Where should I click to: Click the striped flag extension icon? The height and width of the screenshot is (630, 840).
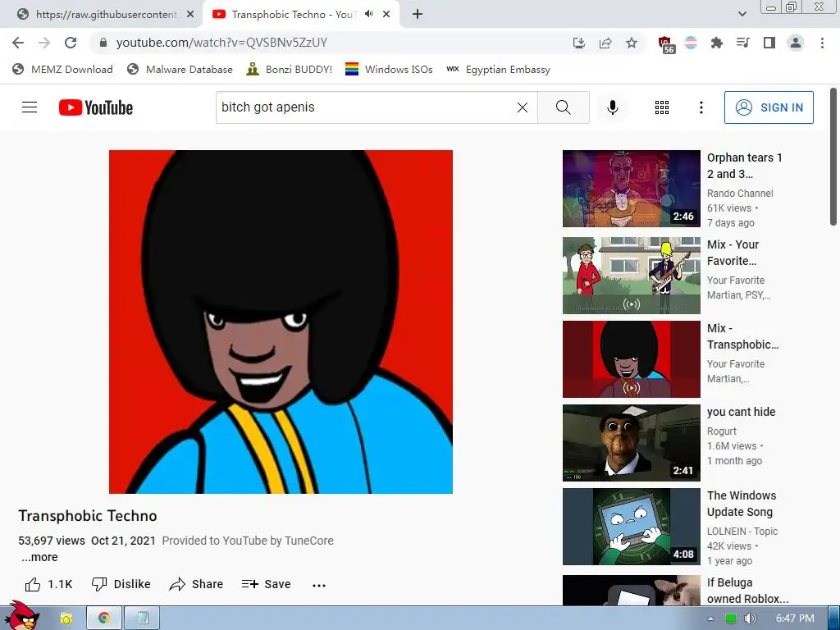(x=691, y=43)
